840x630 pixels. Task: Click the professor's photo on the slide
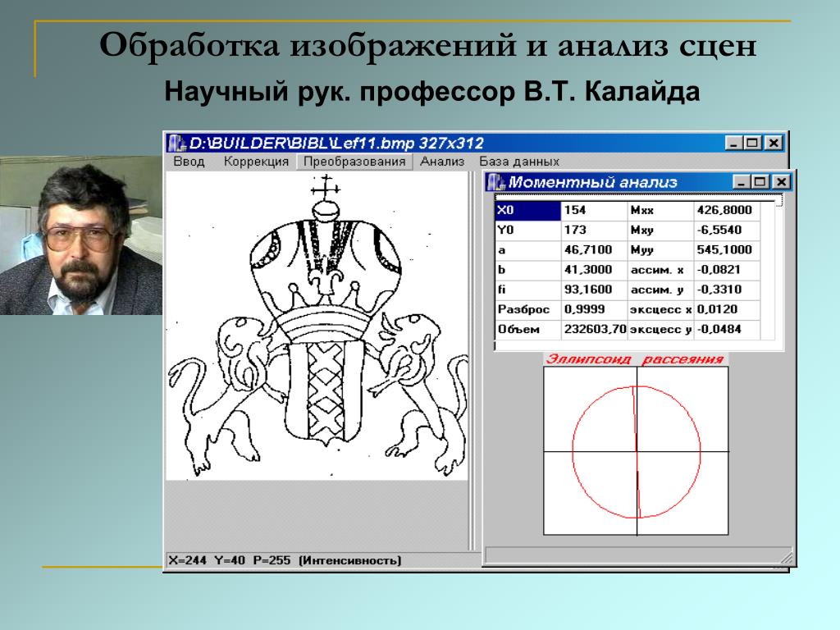click(80, 235)
